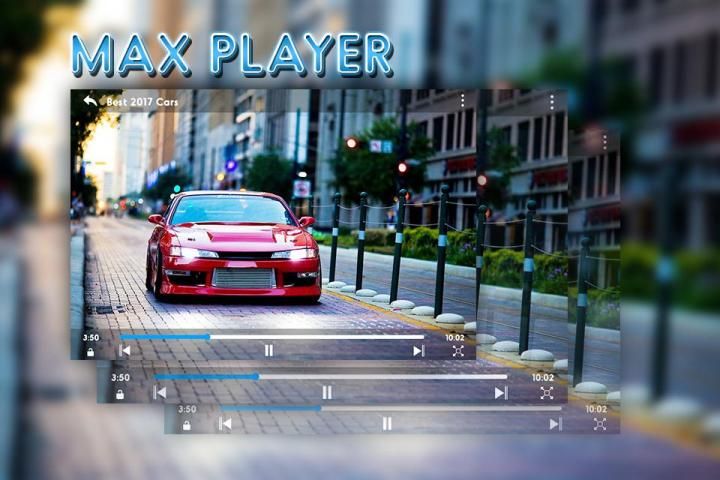Skip to previous video in the front player
Image resolution: width=720 pixels, height=480 pixels.
pyautogui.click(x=124, y=350)
